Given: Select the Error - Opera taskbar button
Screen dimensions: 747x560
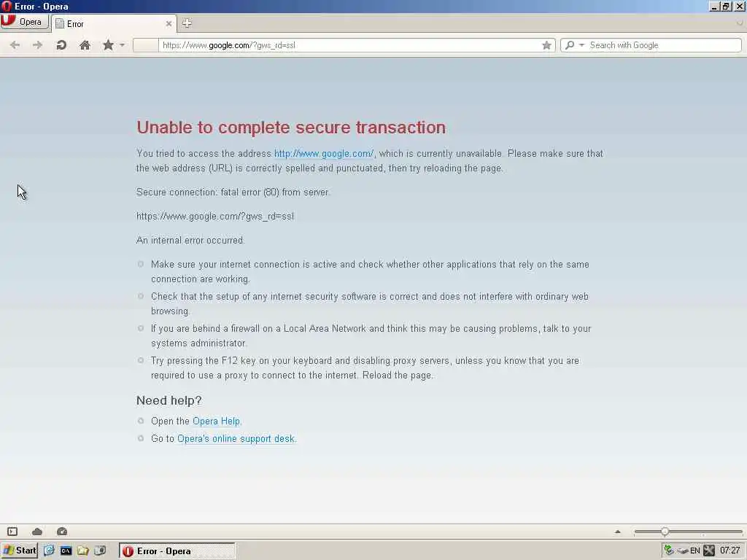Looking at the screenshot, I should (177, 551).
